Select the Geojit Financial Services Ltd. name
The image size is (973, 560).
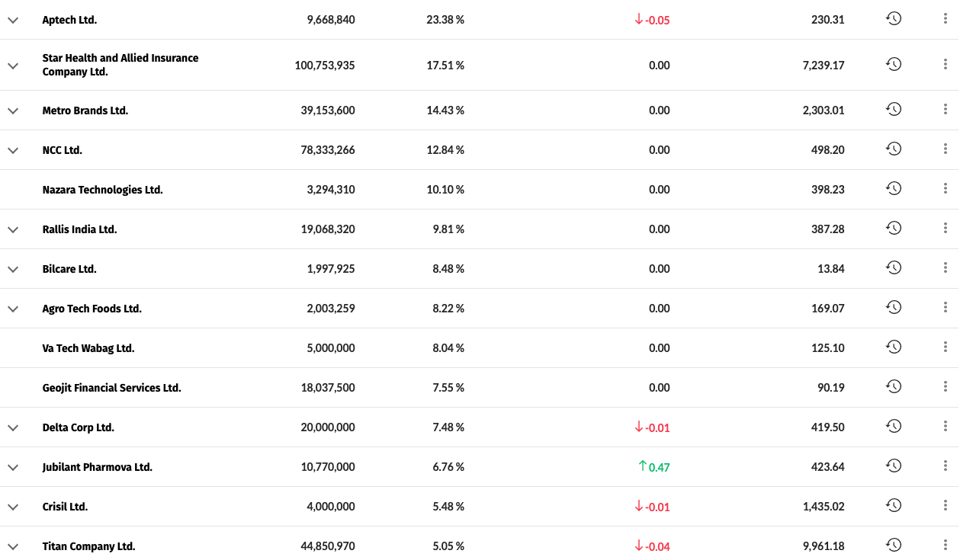click(x=112, y=388)
